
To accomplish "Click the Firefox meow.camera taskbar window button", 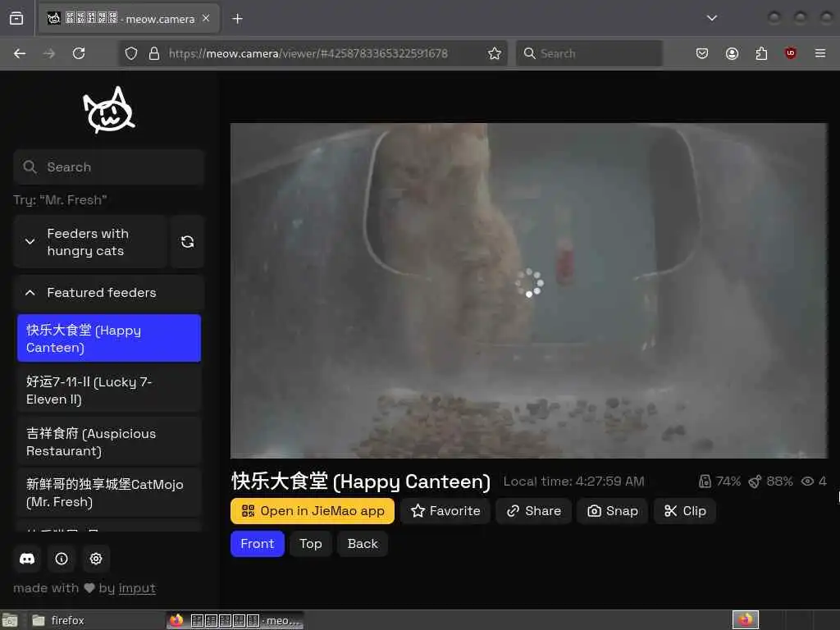I will pyautogui.click(x=235, y=620).
